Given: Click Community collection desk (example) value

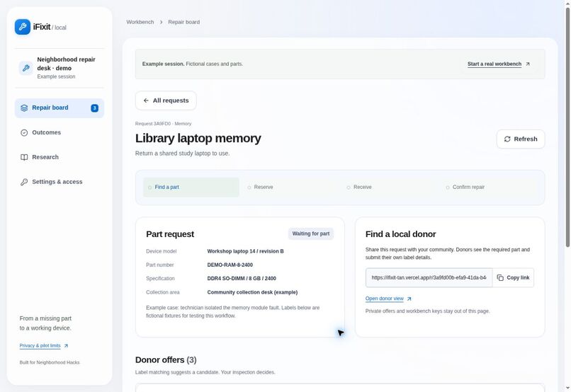Looking at the screenshot, I should tap(252, 292).
